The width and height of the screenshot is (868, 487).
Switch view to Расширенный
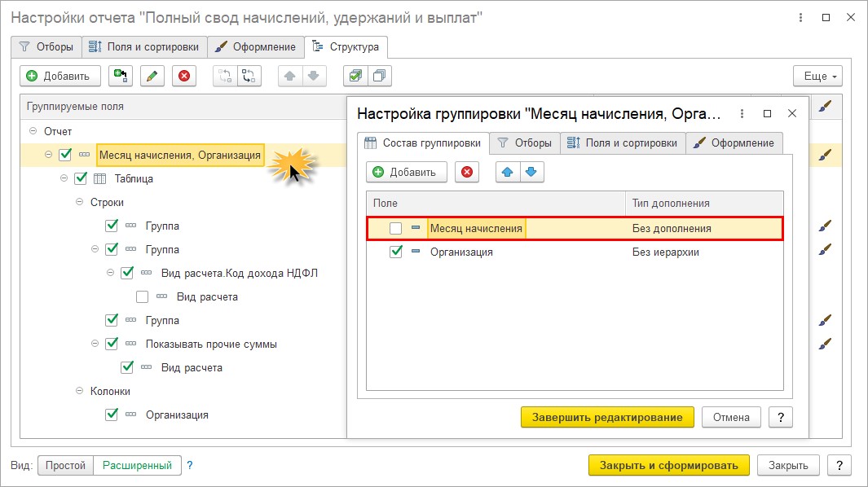pyautogui.click(x=137, y=465)
